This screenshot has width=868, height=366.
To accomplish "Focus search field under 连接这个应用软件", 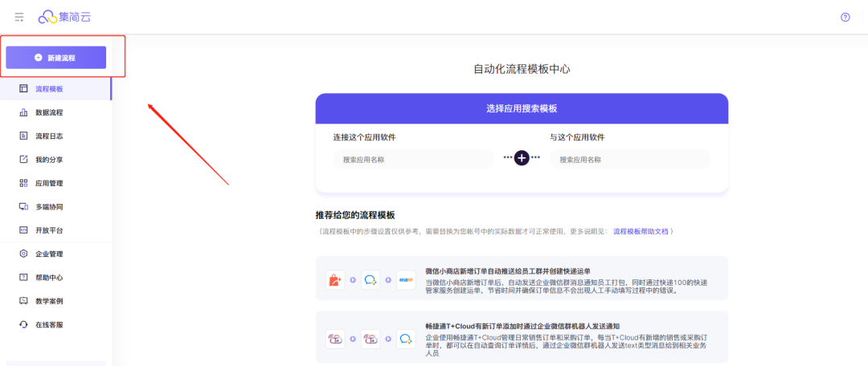I will point(413,159).
